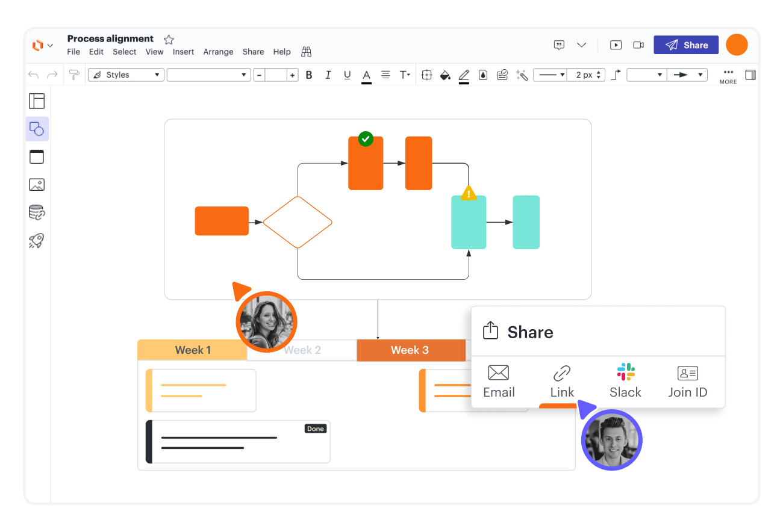
Task: Select the fill color bucket icon
Action: point(445,75)
